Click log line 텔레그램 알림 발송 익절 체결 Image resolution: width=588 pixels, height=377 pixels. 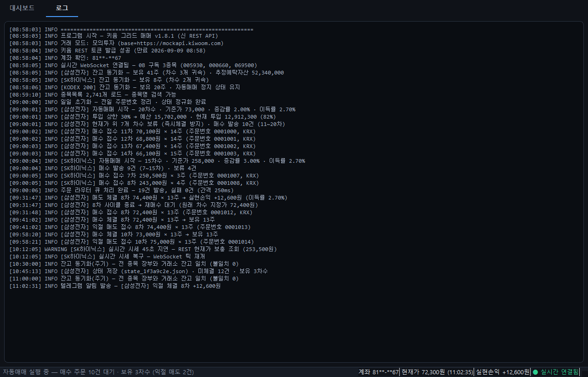point(115,286)
